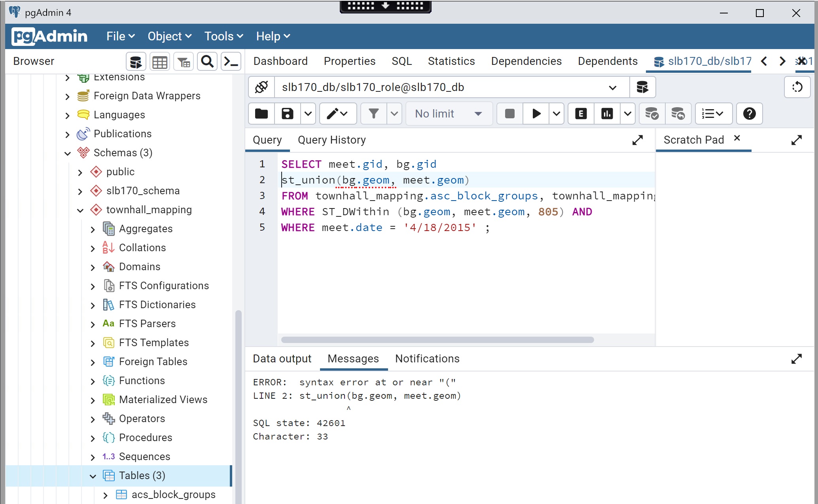
Task: Click the Execute query play button
Action: 536,114
